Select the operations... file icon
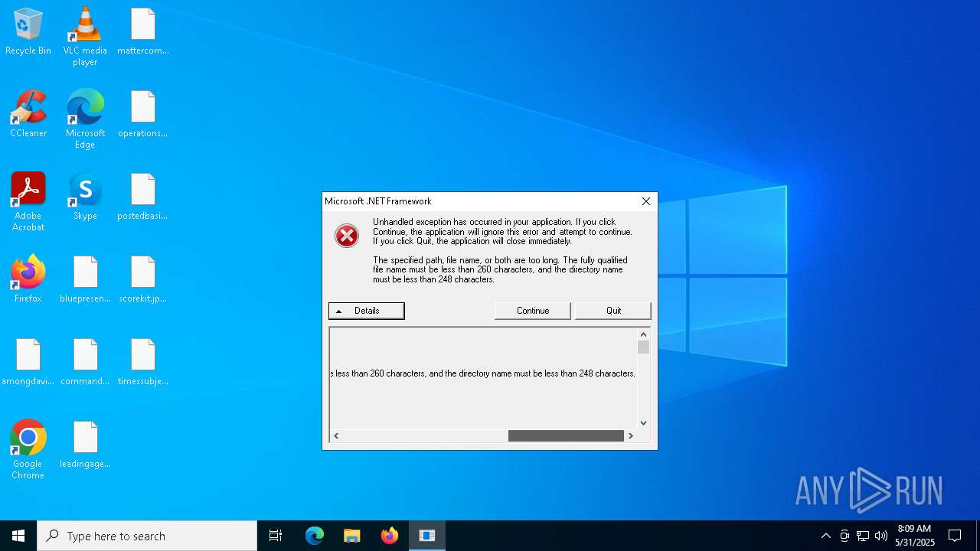Viewport: 980px width, 551px height. click(x=143, y=115)
